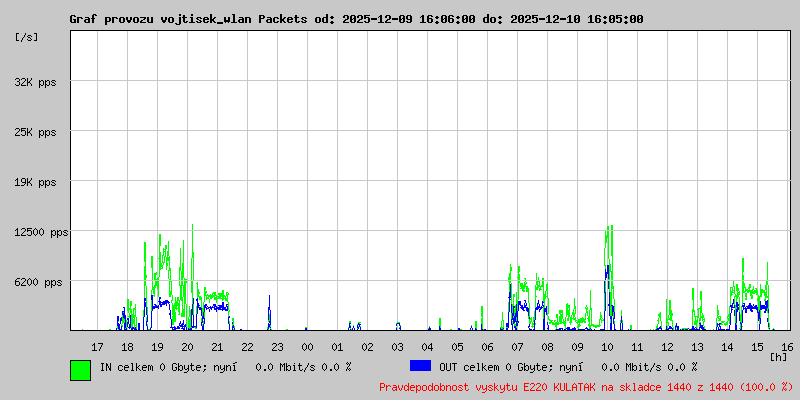
Task: Click the '6200 pps' axis label
Action: pos(38,282)
